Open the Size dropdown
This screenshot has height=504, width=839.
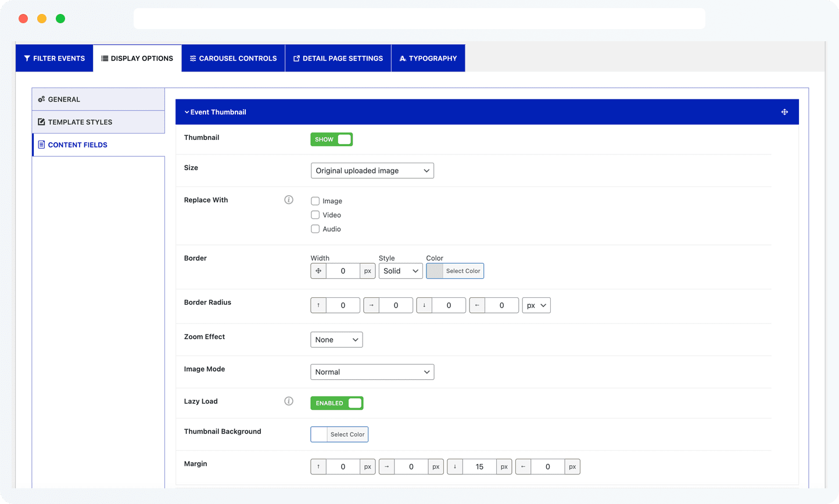[x=372, y=171]
